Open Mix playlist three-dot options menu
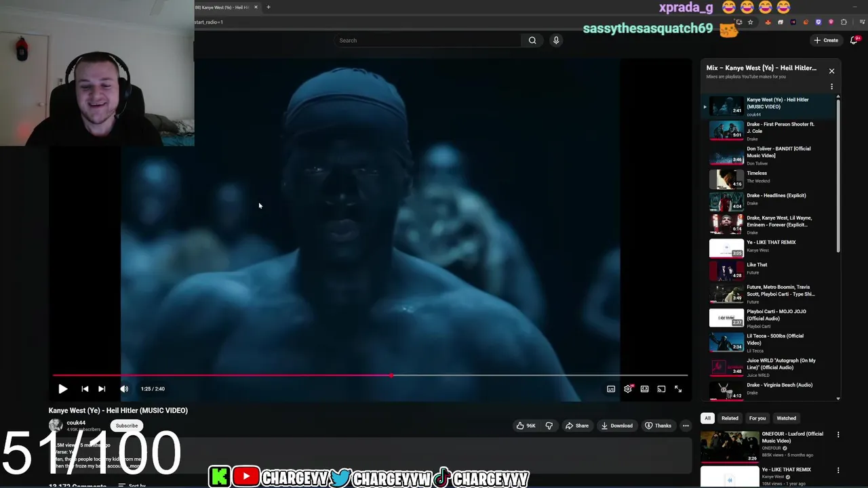The height and width of the screenshot is (488, 868). tap(831, 87)
